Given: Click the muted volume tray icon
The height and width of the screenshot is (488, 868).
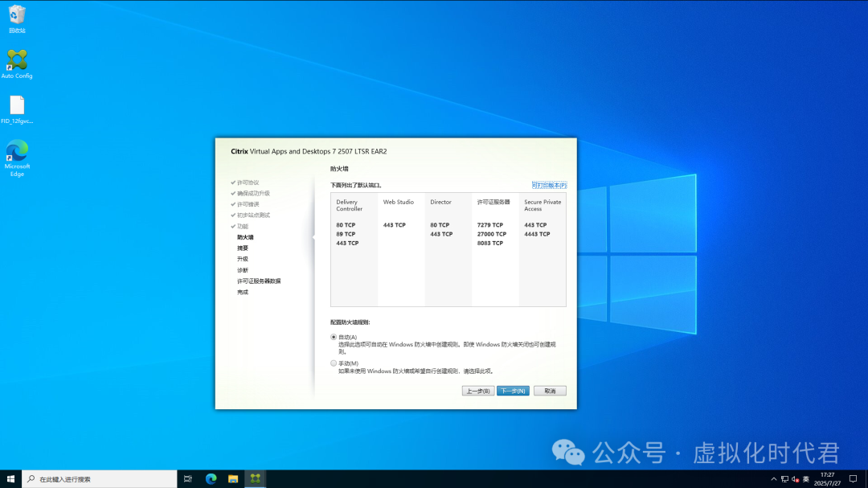Looking at the screenshot, I should coord(795,479).
